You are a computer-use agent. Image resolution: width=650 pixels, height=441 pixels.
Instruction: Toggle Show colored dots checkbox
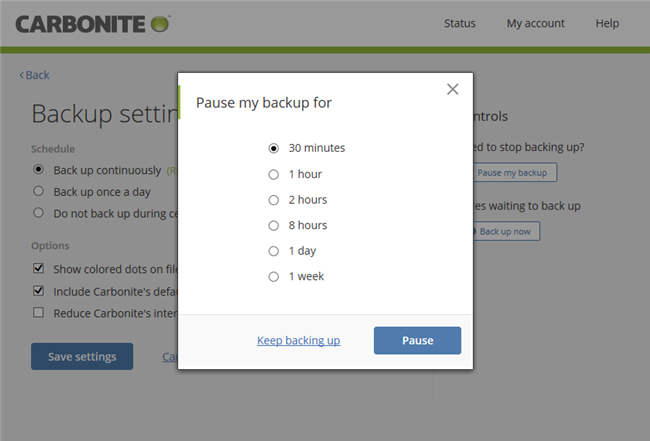[38, 269]
